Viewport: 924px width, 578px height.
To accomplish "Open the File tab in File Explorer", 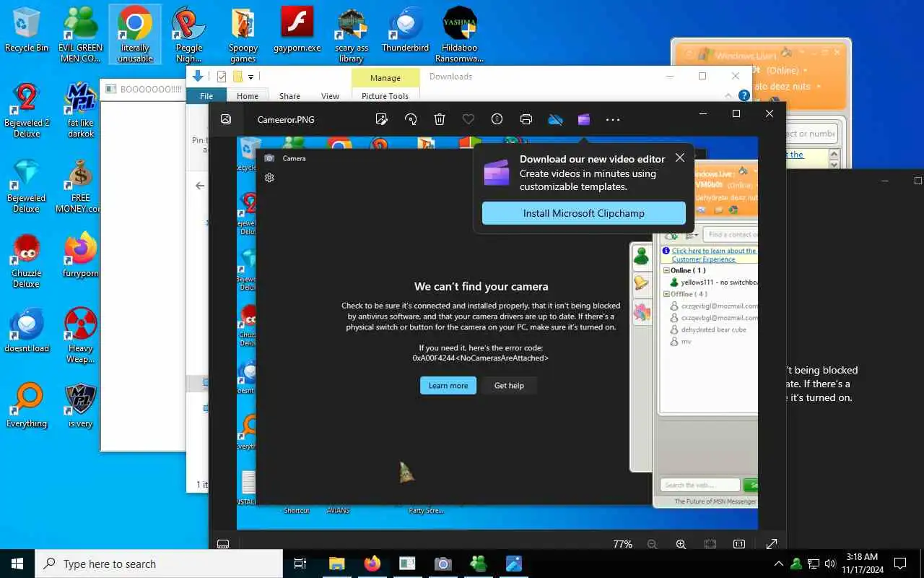I will click(x=206, y=95).
